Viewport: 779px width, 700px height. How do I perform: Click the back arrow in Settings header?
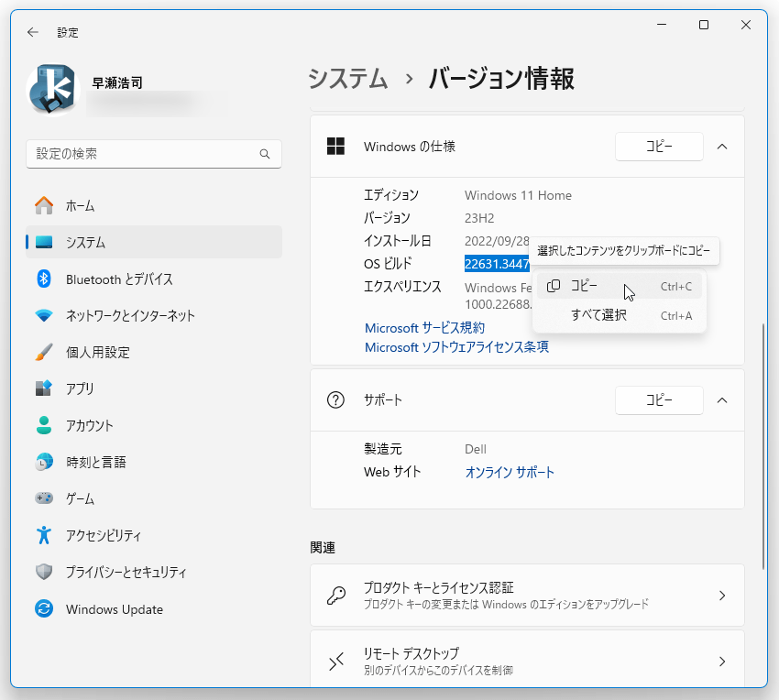click(x=33, y=32)
